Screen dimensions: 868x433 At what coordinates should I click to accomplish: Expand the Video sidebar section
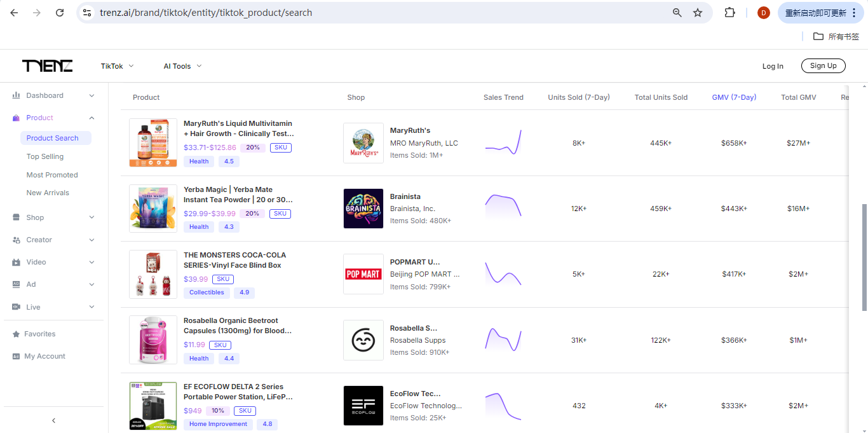coord(92,262)
